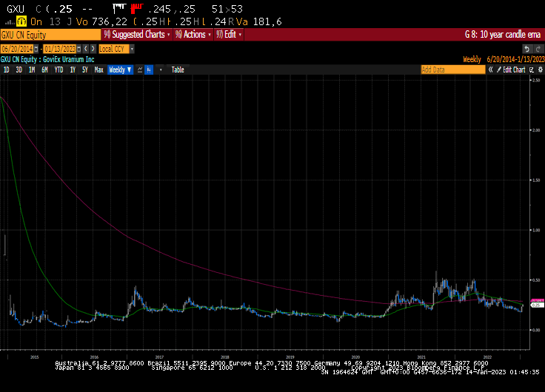
Task: Click 2022 label on time axis
Action: click(x=487, y=357)
